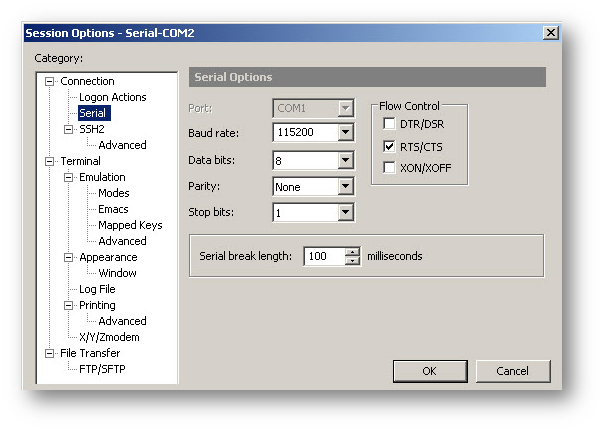Select Mapped Keys under Emulation
Screen dimensions: 604x432
click(130, 225)
